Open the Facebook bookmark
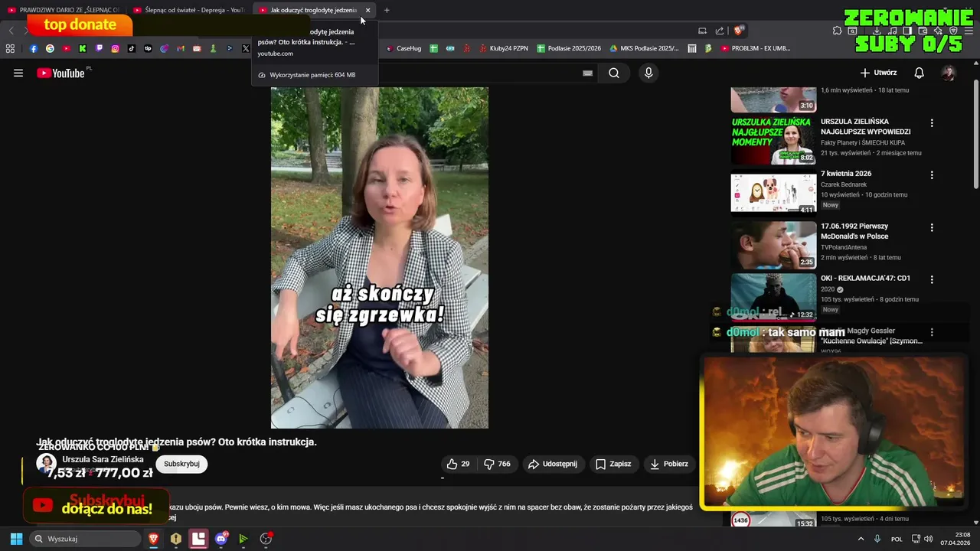980x551 pixels. [x=34, y=48]
